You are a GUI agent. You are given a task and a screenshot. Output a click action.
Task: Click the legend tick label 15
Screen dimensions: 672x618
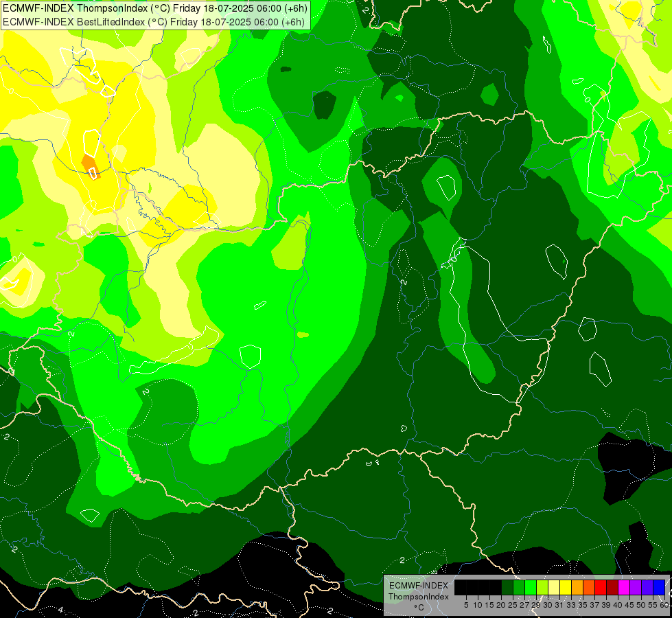[489, 605]
